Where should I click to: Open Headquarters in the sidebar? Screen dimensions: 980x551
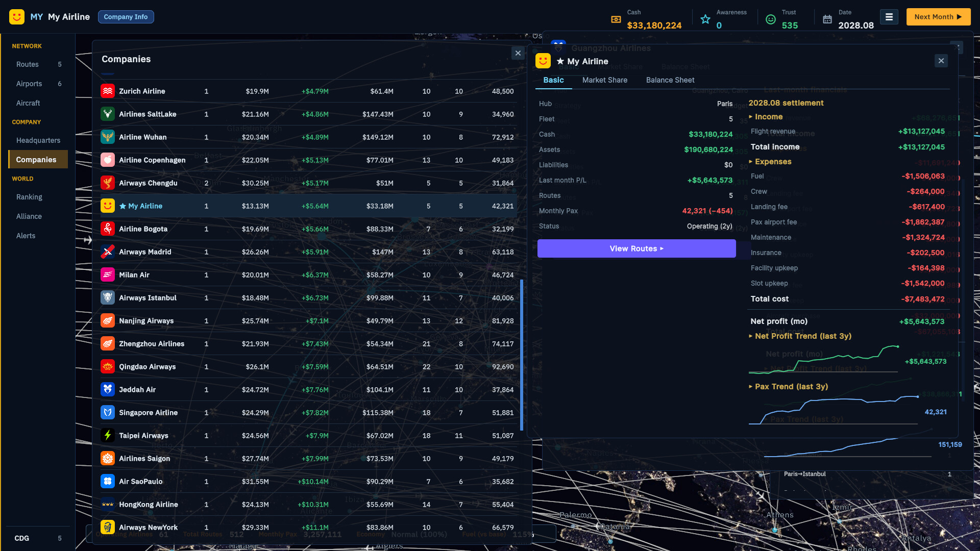[38, 140]
